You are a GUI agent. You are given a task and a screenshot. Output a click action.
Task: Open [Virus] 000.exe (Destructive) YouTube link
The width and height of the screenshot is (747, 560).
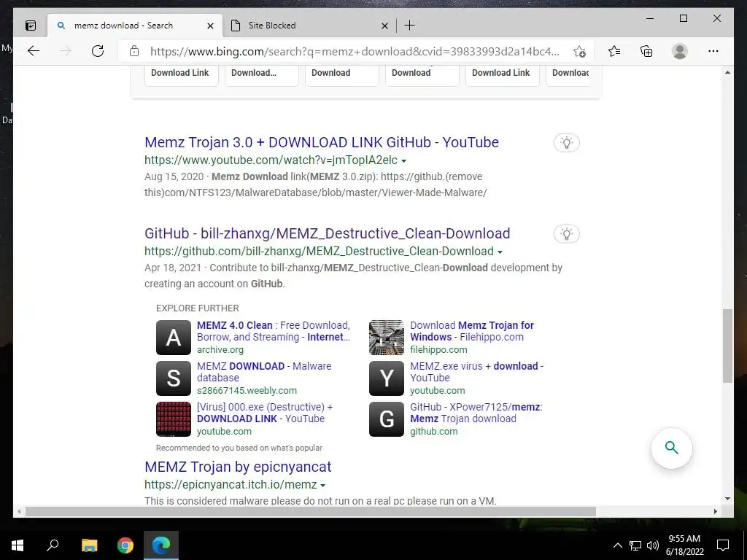tap(265, 413)
